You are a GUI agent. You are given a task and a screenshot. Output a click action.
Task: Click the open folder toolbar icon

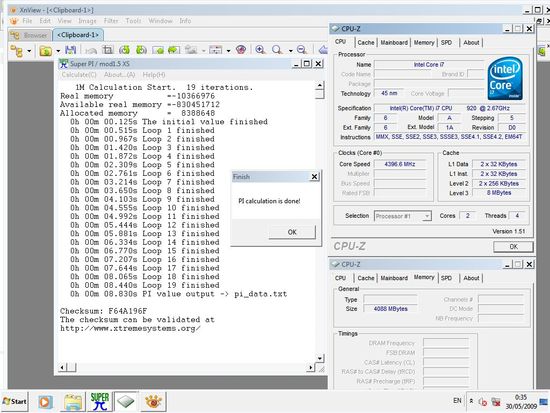46,51
